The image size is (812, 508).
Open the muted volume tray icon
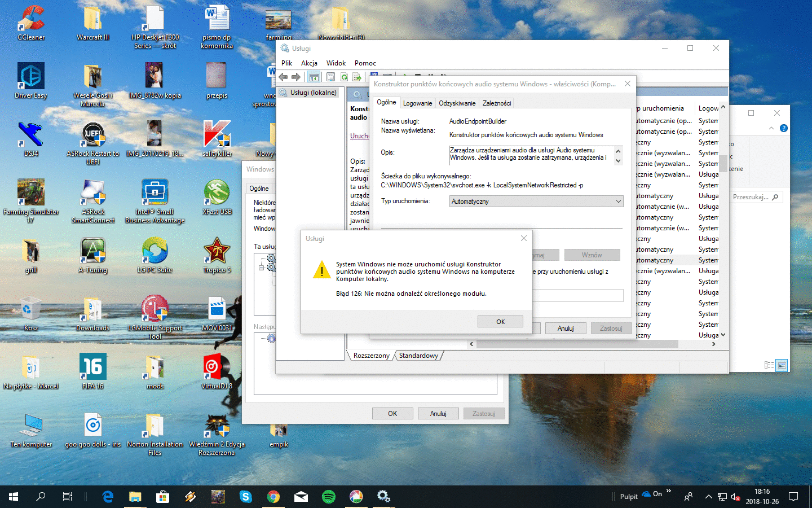[x=735, y=497]
